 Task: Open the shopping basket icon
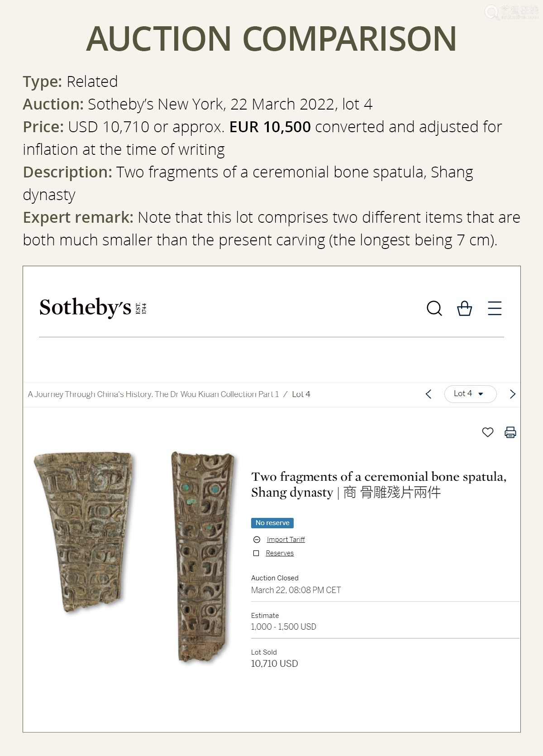pyautogui.click(x=464, y=308)
